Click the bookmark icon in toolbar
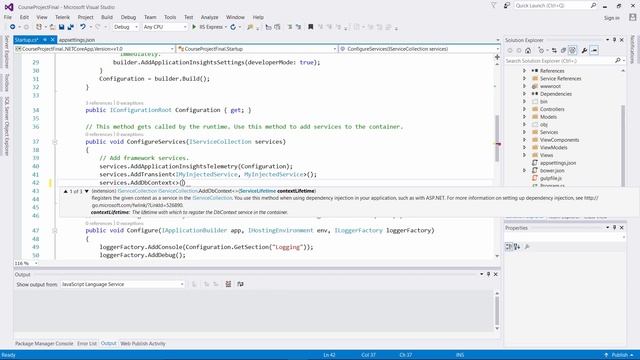640x360 pixels. (311, 27)
